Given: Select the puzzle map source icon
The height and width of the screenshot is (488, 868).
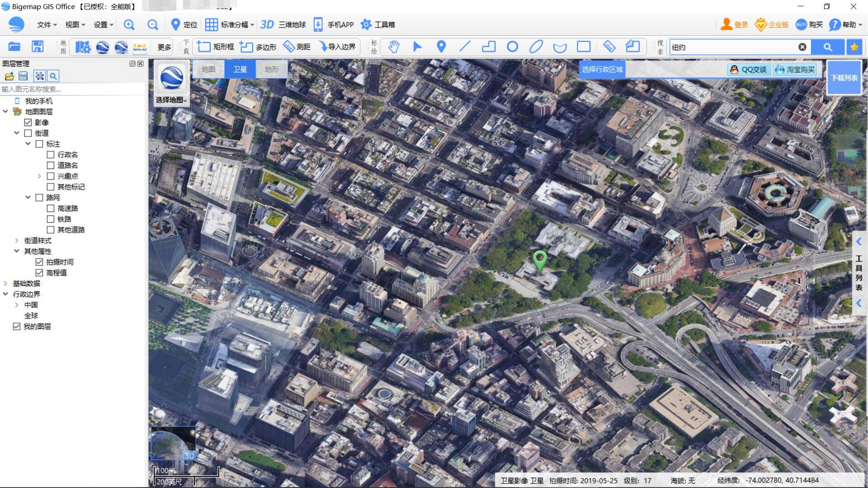Looking at the screenshot, I should click(83, 47).
